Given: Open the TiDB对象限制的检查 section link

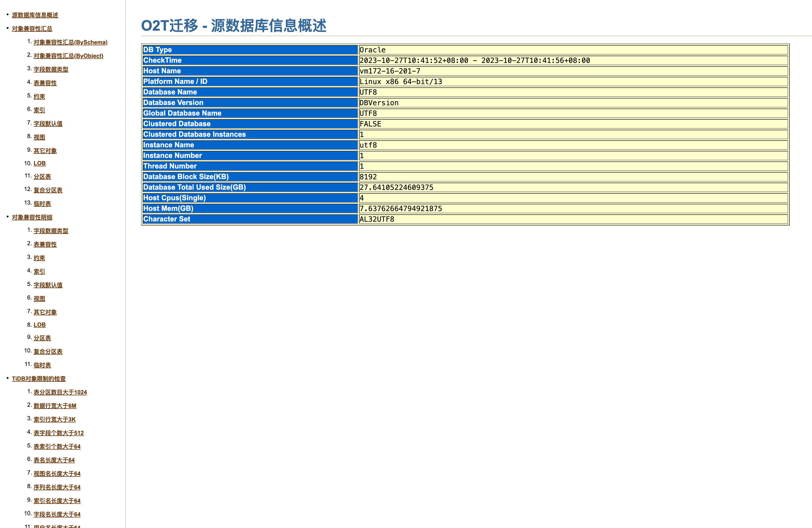Looking at the screenshot, I should click(x=39, y=378).
